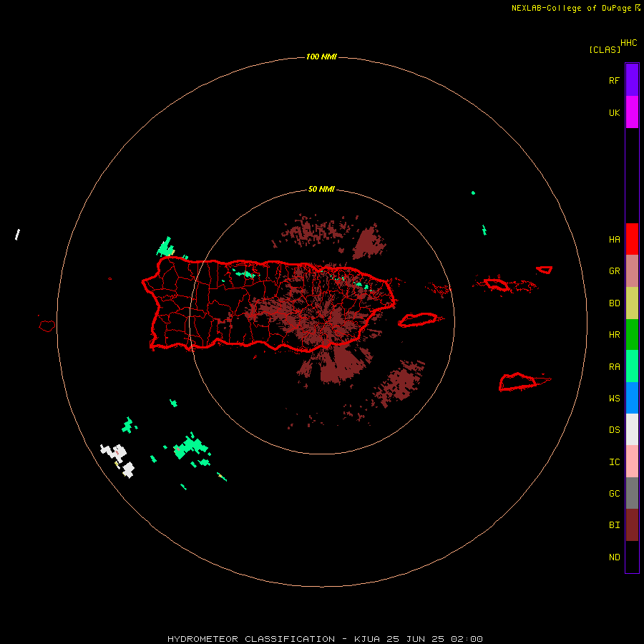Viewport: 644px width, 644px height.
Task: Select the yellow BD legend swatch
Action: coord(632,303)
